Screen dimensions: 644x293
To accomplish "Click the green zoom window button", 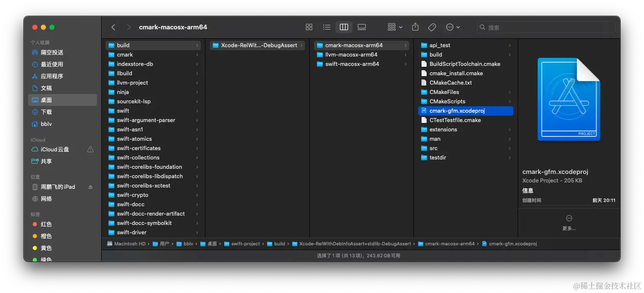I will (x=52, y=27).
